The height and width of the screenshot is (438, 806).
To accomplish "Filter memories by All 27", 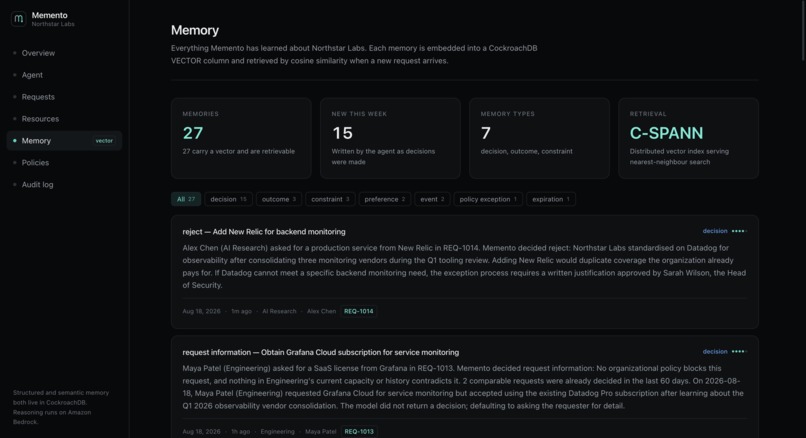I will point(186,199).
